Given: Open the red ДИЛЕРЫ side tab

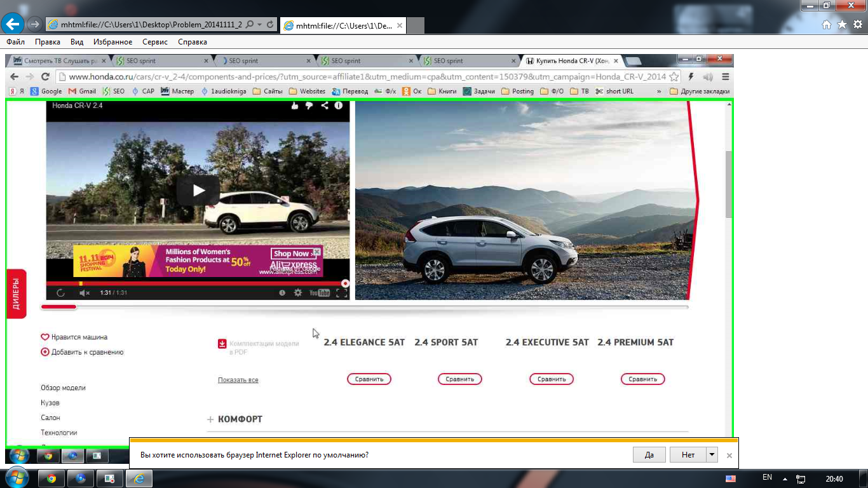Looking at the screenshot, I should point(16,294).
